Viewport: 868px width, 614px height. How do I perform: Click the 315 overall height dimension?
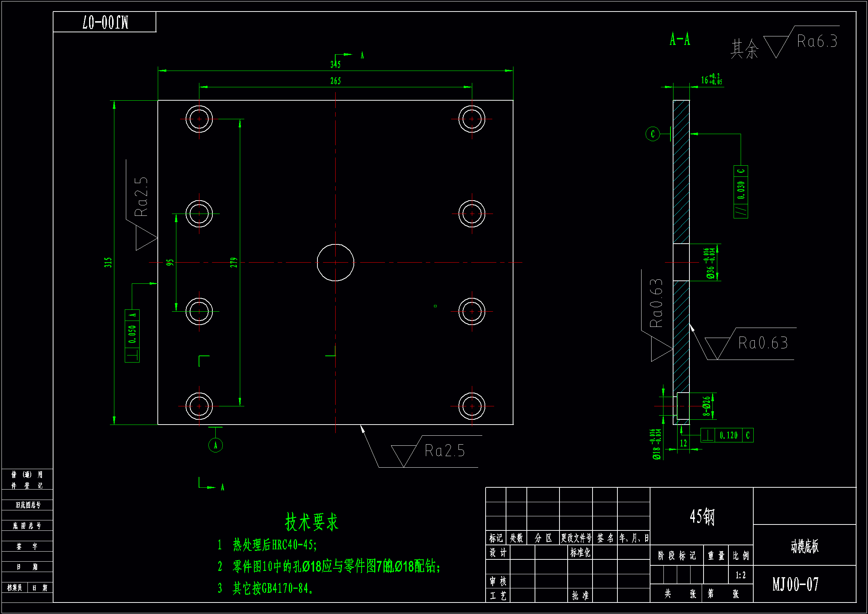(108, 263)
